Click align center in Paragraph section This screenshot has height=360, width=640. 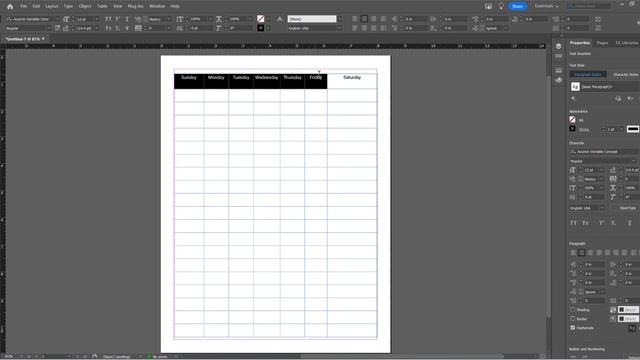coord(582,253)
